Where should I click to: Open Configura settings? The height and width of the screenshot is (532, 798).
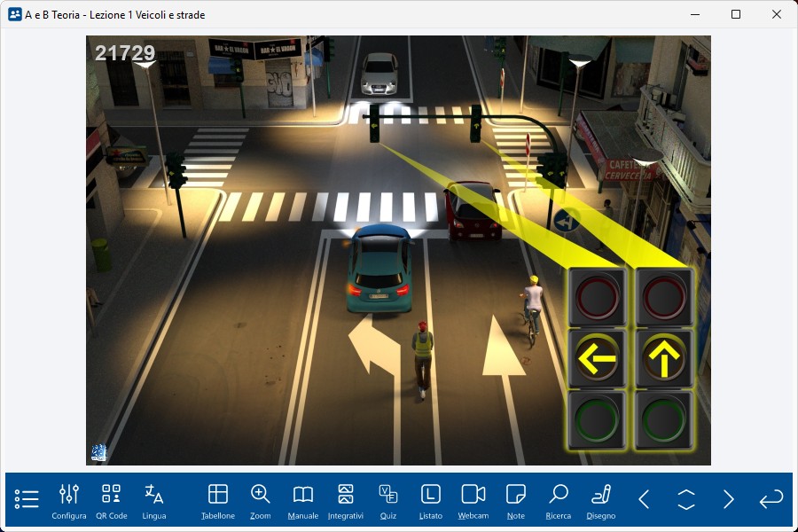tap(69, 500)
